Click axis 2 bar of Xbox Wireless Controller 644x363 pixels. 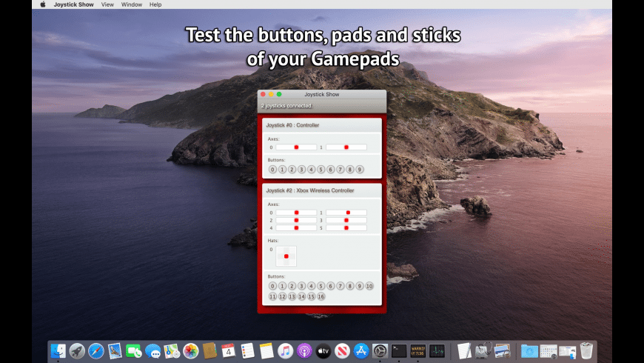tap(296, 220)
